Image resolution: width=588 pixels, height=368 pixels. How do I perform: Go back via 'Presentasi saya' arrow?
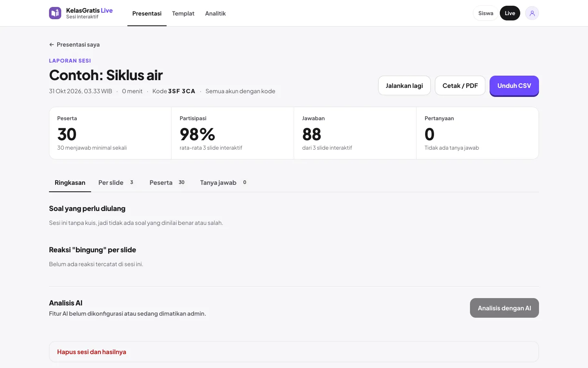pos(74,45)
